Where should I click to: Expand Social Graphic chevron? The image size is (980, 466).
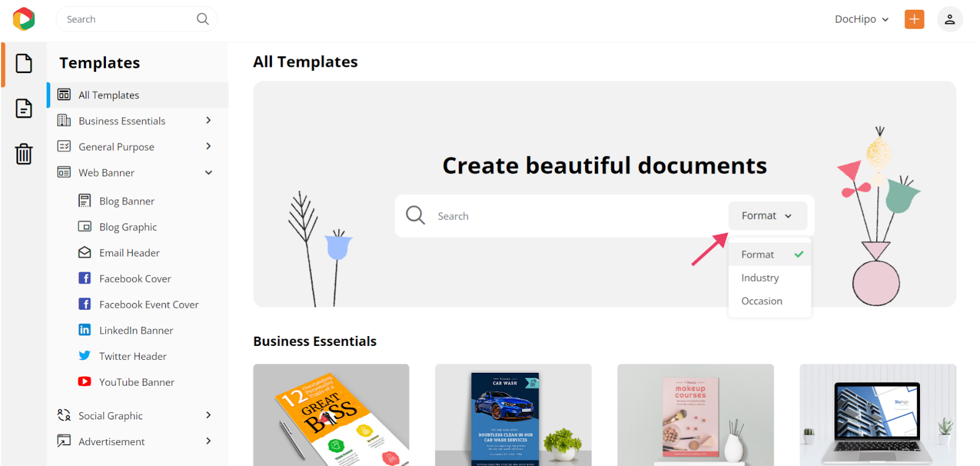(x=208, y=415)
